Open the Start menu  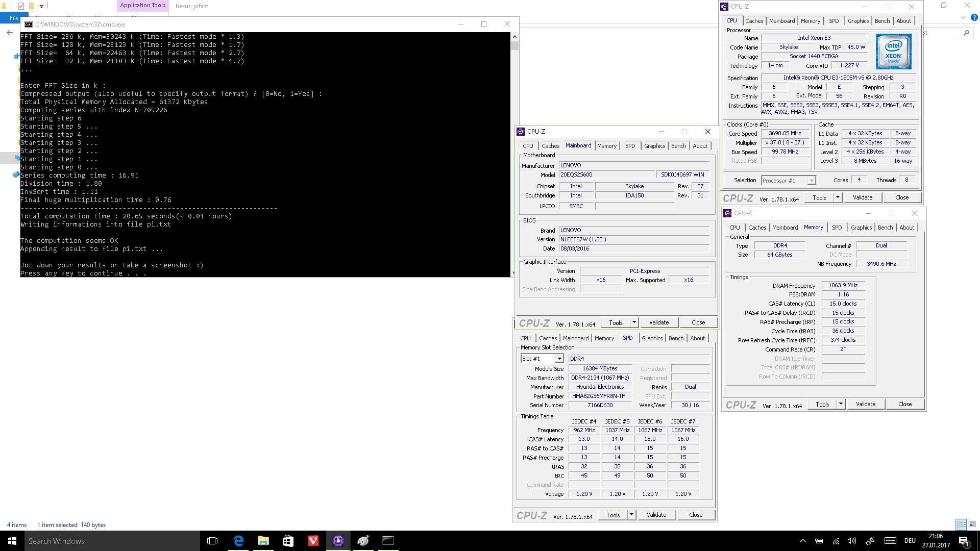coord(12,541)
